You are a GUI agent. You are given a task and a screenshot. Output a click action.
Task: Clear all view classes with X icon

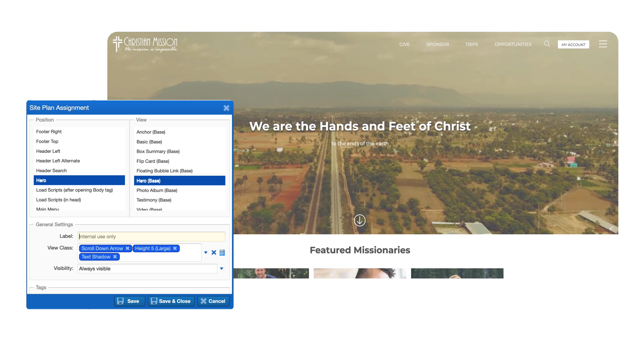click(x=214, y=252)
